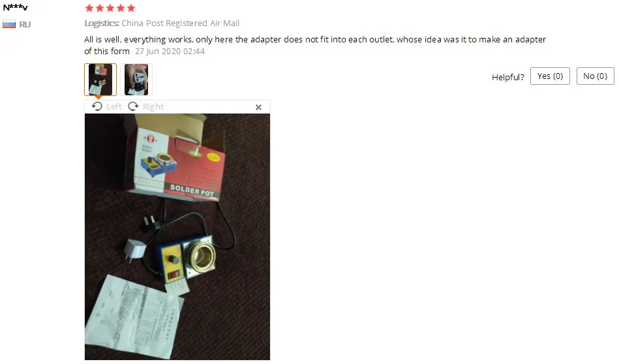Click the "Right" rotation label
This screenshot has height=364, width=619.
(x=153, y=107)
